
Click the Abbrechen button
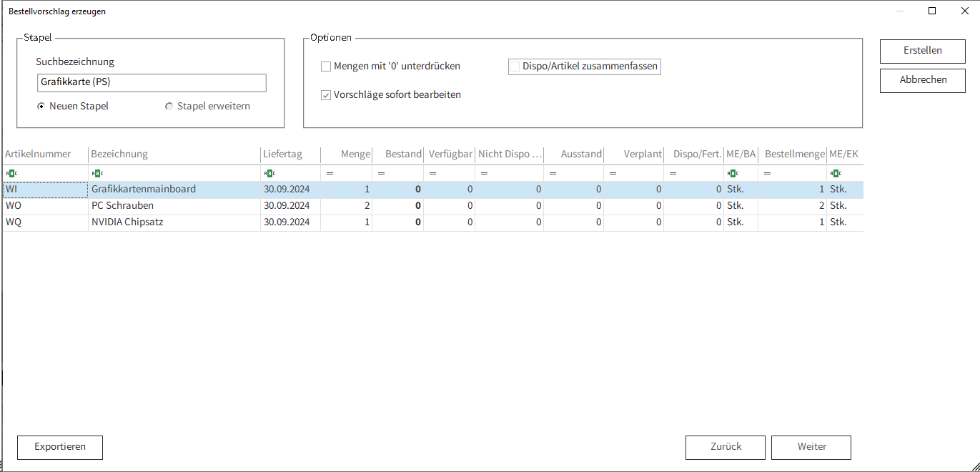[x=922, y=80]
